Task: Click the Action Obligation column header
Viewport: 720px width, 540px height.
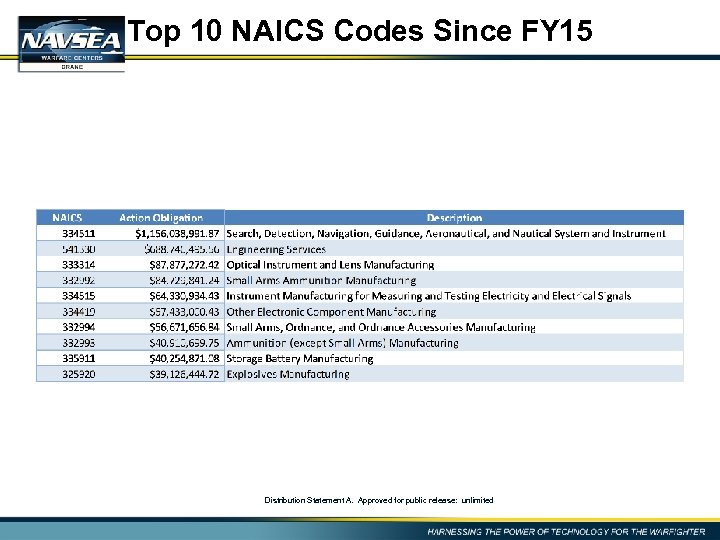Action: click(x=161, y=218)
